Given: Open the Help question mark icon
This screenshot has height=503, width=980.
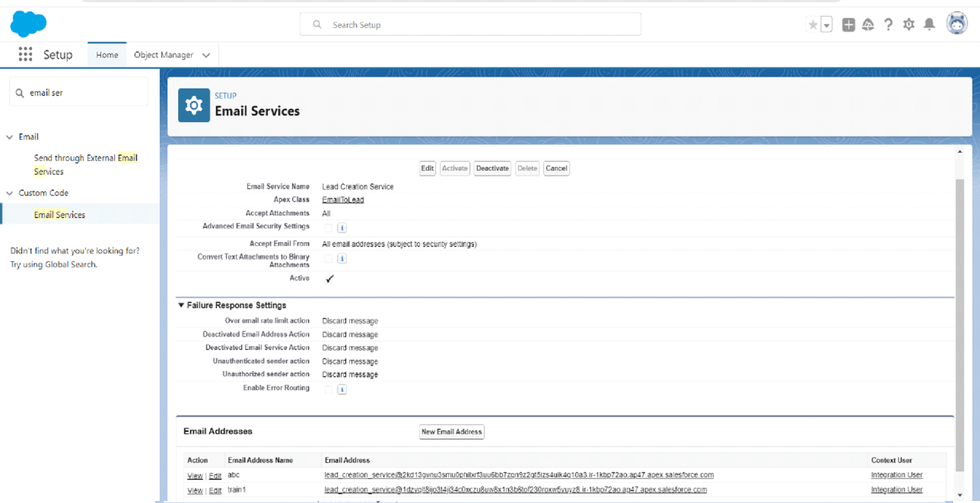Looking at the screenshot, I should (x=888, y=24).
